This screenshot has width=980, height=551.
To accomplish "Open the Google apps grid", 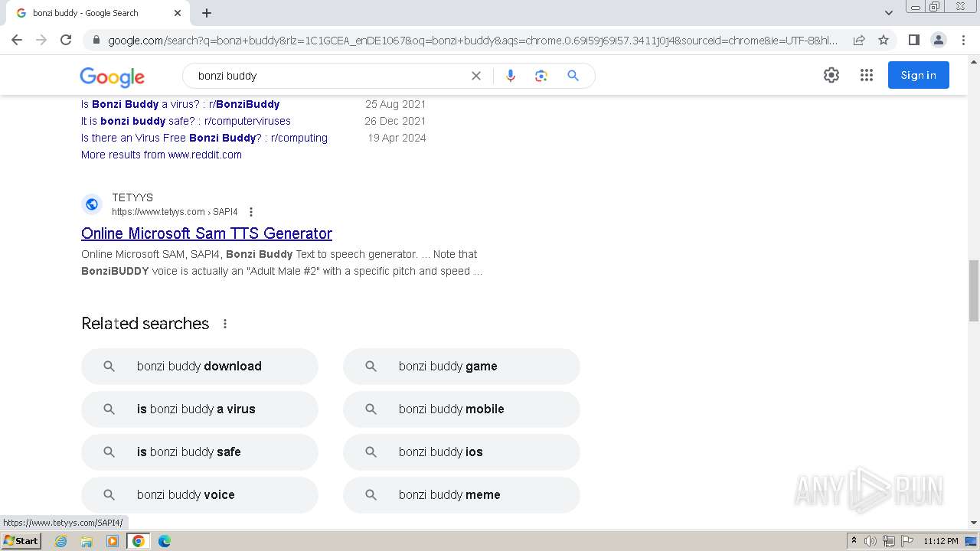I will point(867,75).
